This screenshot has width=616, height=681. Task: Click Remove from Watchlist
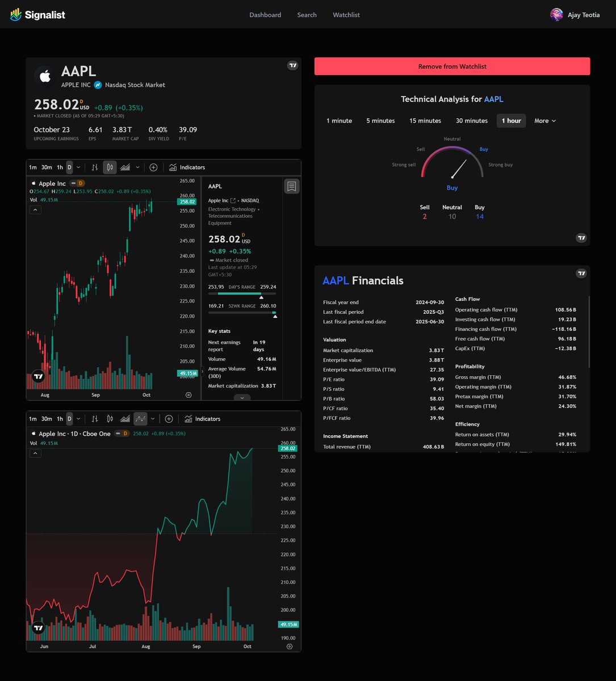(x=452, y=66)
